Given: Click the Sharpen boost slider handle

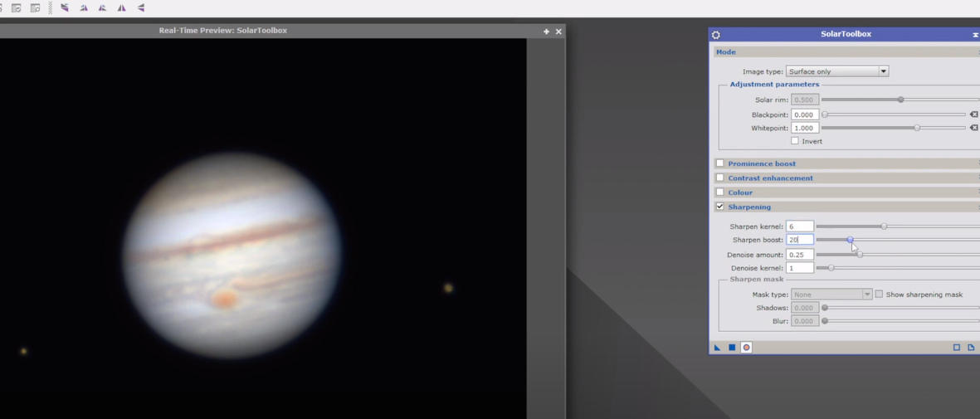Looking at the screenshot, I should tap(850, 240).
